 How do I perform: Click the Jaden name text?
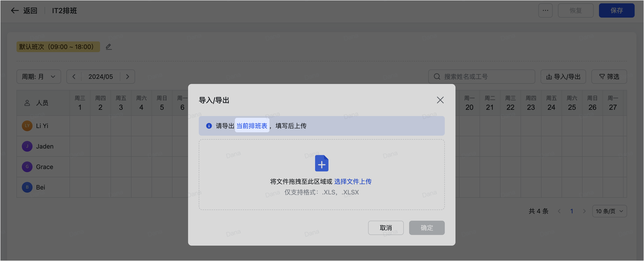coord(45,146)
